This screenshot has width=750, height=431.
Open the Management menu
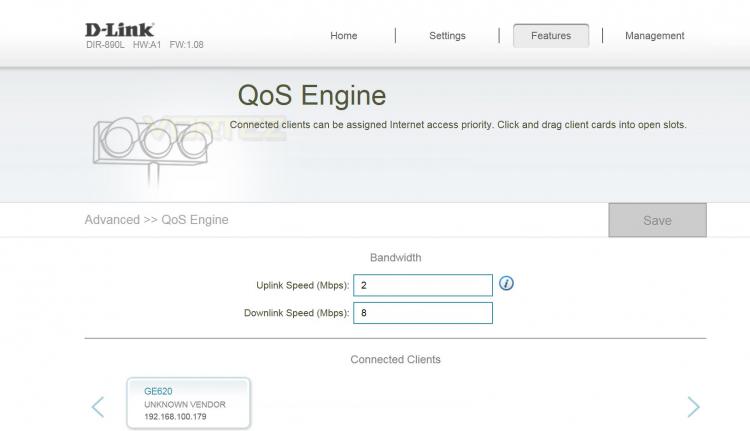pos(654,36)
